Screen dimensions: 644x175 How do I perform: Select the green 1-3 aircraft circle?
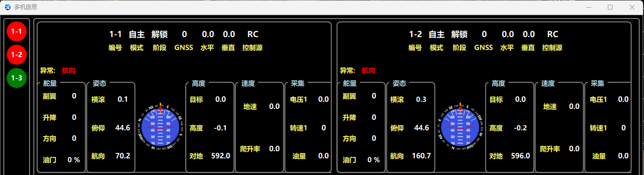pyautogui.click(x=17, y=78)
